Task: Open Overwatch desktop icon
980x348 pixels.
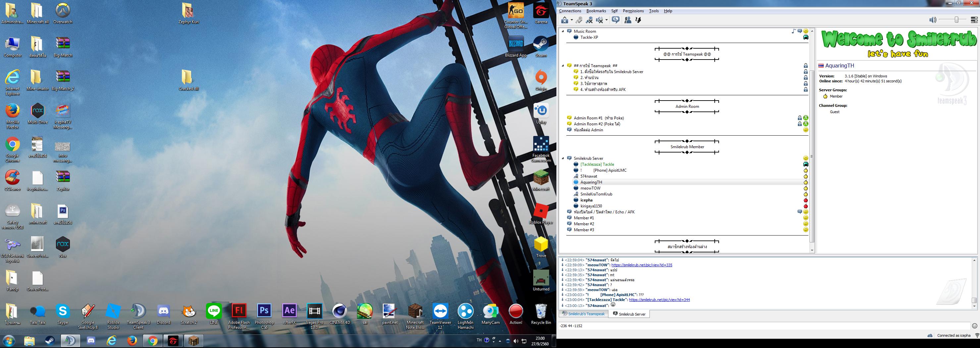Action: [63, 13]
